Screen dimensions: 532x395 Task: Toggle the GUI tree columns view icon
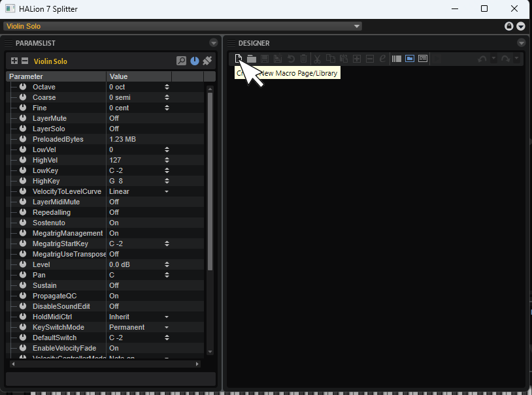click(x=396, y=59)
